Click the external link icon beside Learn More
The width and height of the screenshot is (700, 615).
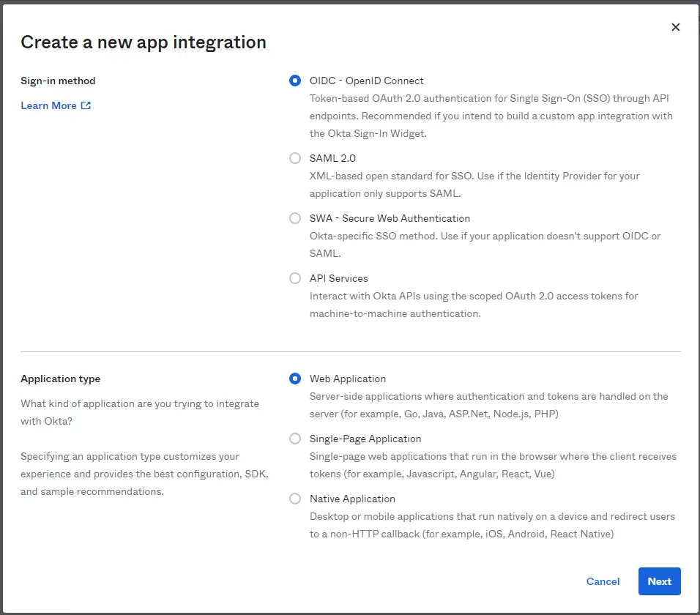(x=86, y=105)
